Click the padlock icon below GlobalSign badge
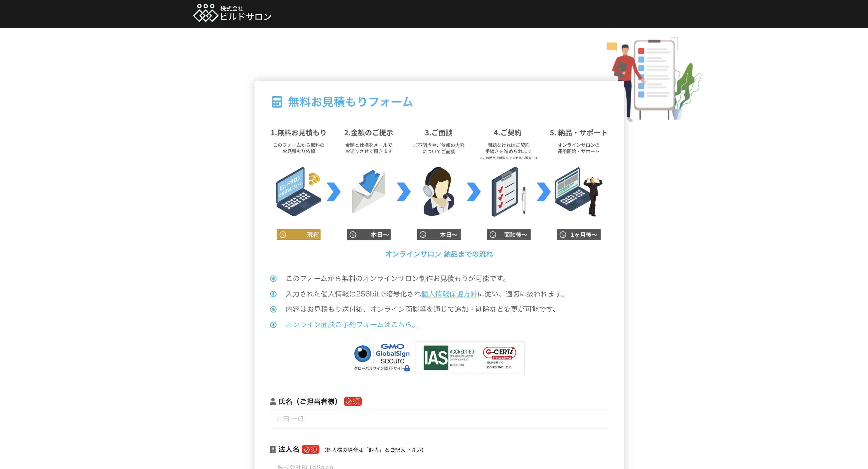This screenshot has width=868, height=469. pyautogui.click(x=407, y=369)
